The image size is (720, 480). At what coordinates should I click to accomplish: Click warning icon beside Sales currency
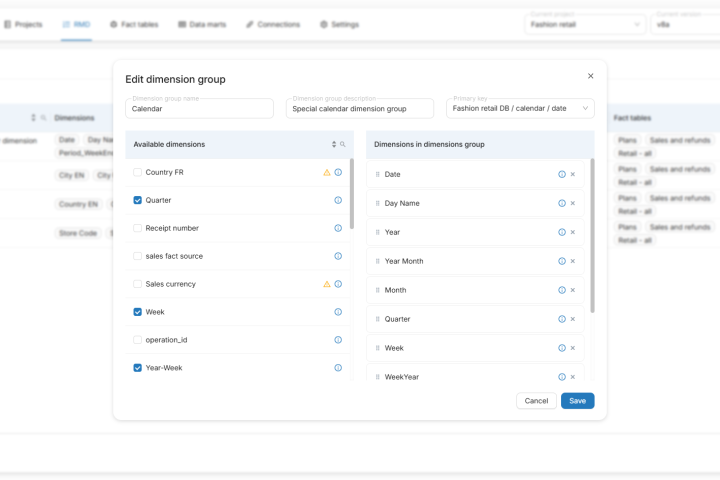[x=326, y=284]
